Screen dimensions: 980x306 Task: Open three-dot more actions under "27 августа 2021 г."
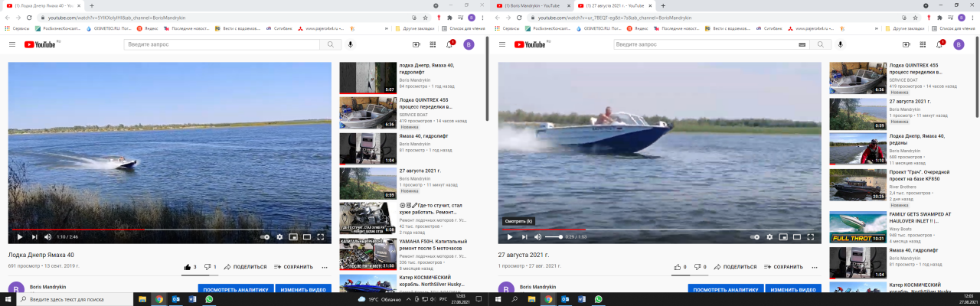click(815, 267)
